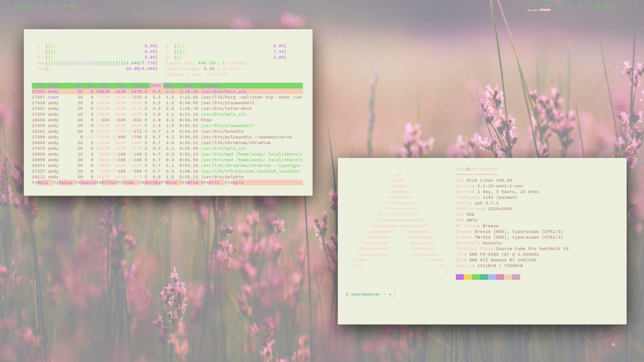Open the clipboard icon in the system tray
Viewport: 644px width, 362px height.
[x=598, y=6]
